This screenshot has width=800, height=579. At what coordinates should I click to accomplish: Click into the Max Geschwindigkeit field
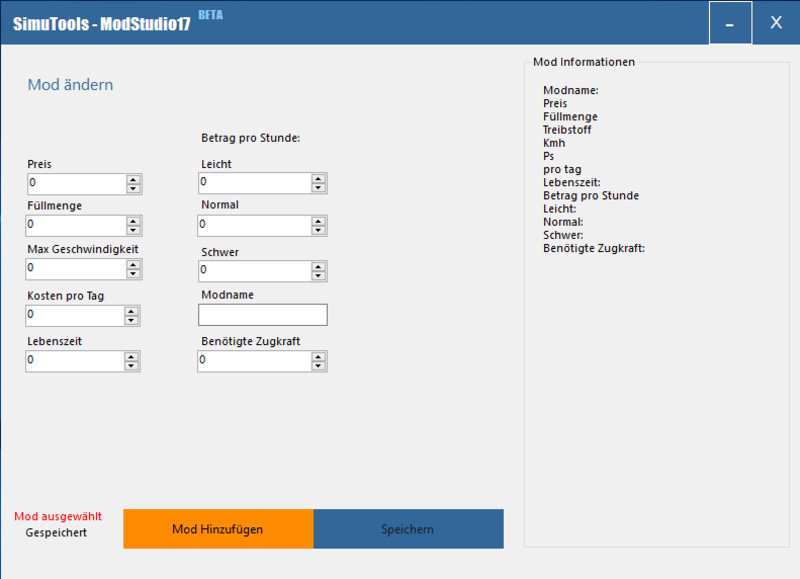(75, 269)
